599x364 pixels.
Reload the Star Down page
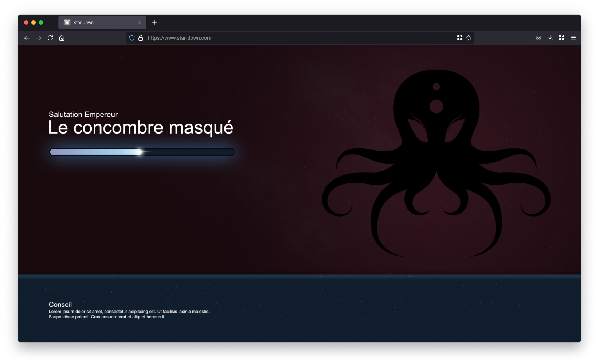pyautogui.click(x=50, y=38)
